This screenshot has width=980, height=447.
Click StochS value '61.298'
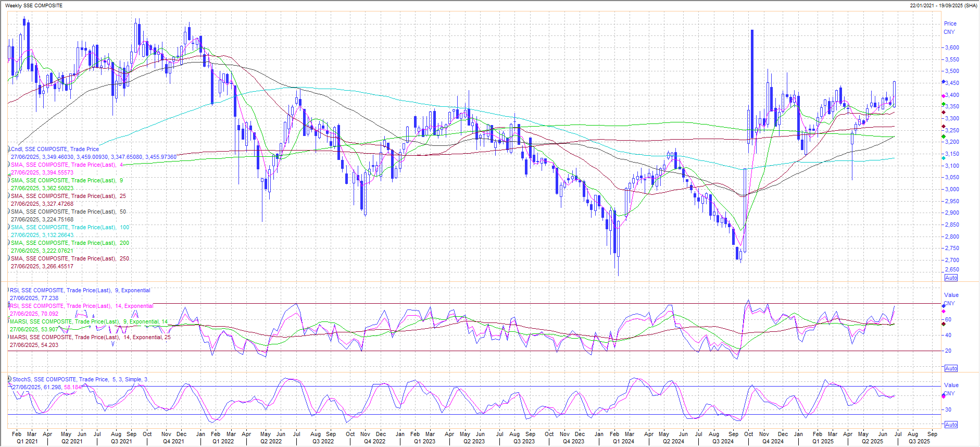[x=53, y=387]
